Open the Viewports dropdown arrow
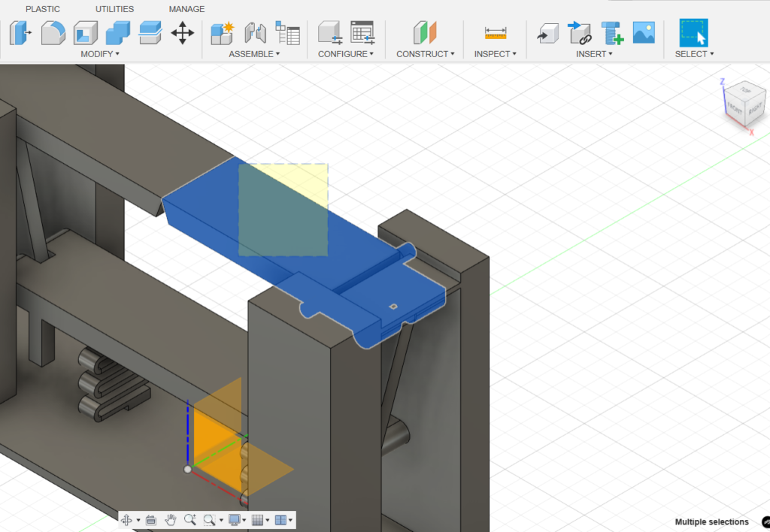This screenshot has height=532, width=770. click(x=291, y=520)
